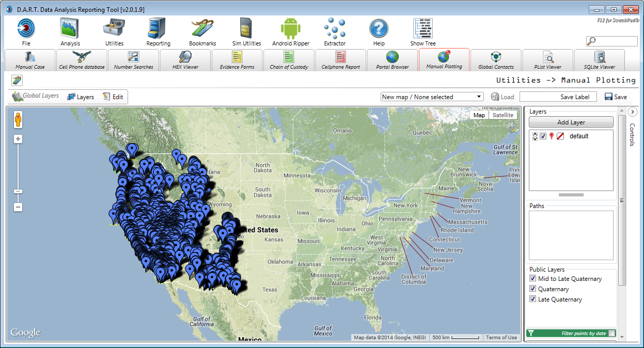Viewport: 644px width, 348px height.
Task: Switch map view to Satellite
Action: tap(503, 115)
